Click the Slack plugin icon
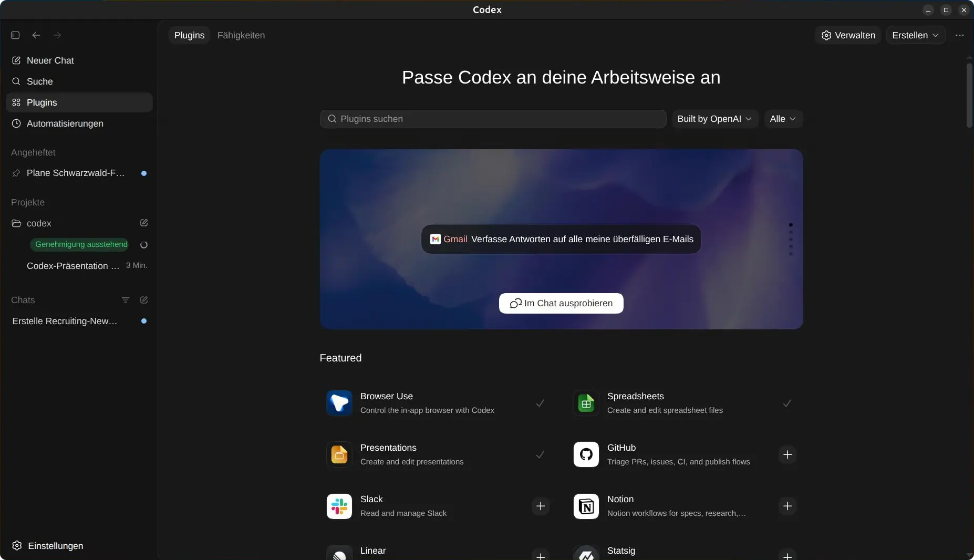The image size is (974, 560). coord(339,506)
